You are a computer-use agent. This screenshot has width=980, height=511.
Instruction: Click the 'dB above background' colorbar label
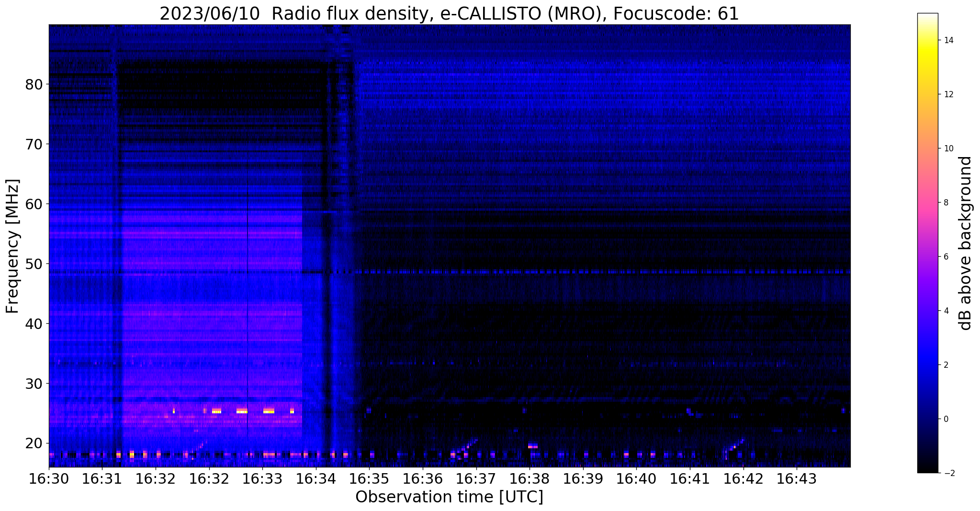966,243
